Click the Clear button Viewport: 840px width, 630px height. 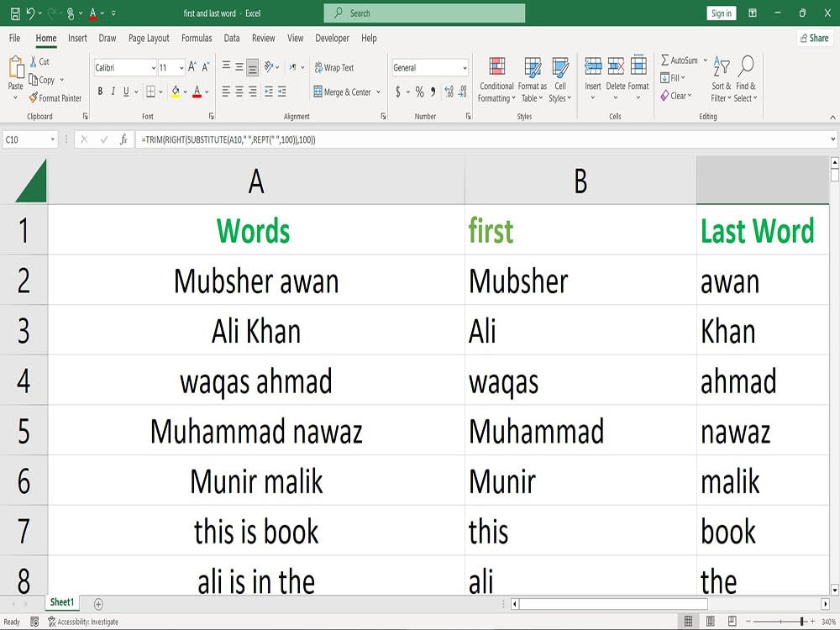click(x=672, y=96)
